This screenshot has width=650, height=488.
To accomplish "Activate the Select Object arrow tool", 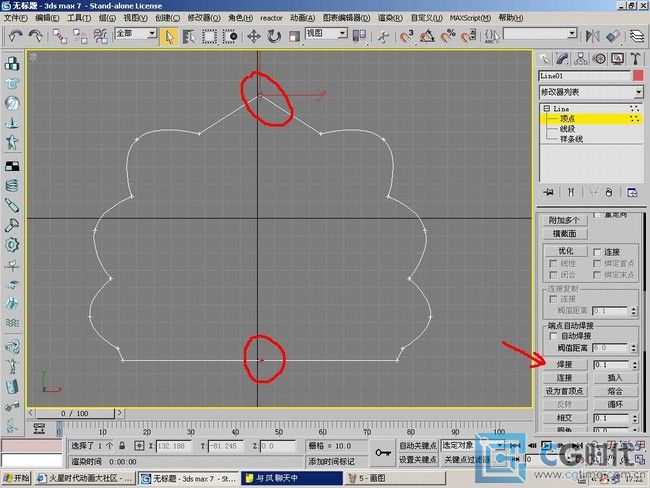I will point(169,36).
